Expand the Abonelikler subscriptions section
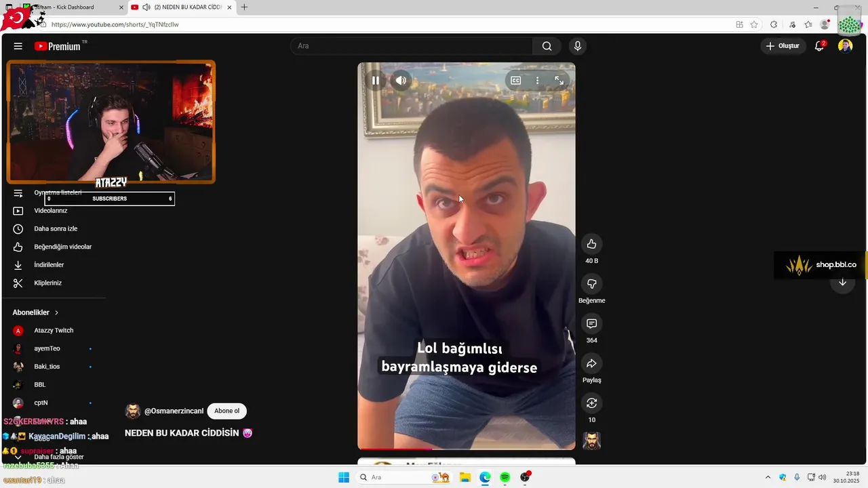 tap(36, 312)
